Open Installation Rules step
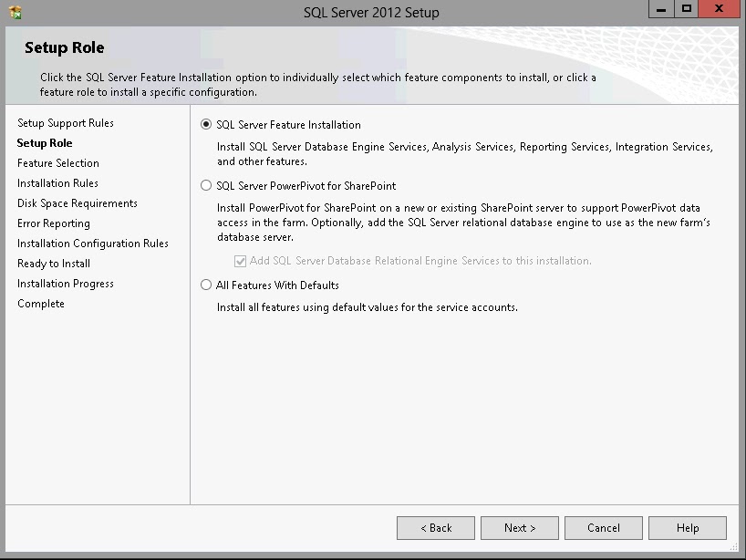 pyautogui.click(x=57, y=182)
